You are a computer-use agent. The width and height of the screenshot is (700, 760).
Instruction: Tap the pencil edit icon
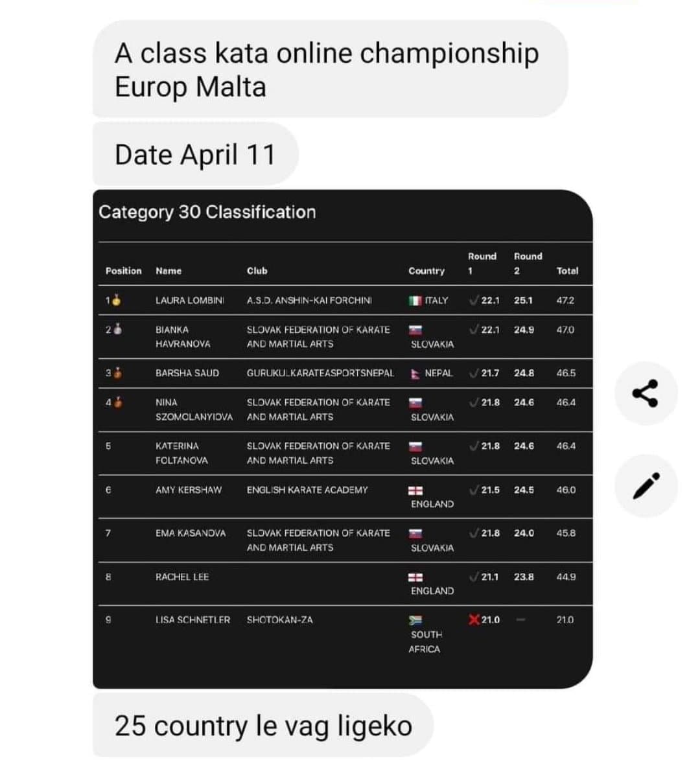646,485
